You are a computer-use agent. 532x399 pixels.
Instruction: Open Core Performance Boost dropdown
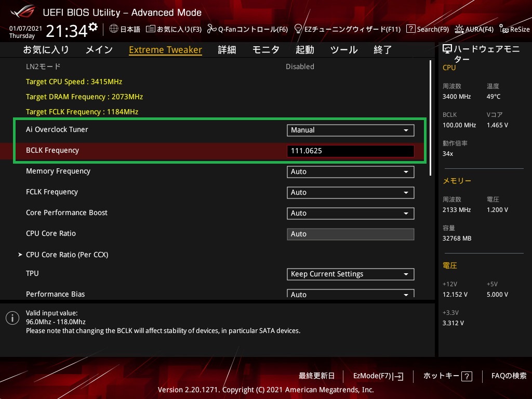point(351,213)
